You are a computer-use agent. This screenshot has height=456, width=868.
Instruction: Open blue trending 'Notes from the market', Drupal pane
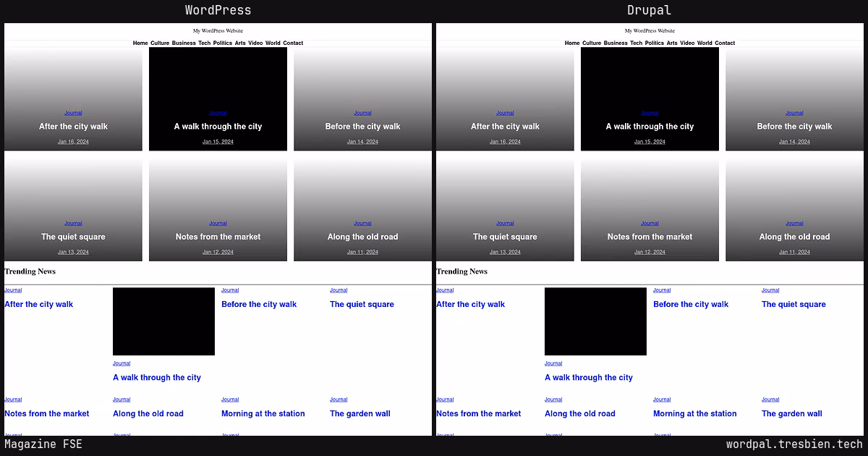[x=479, y=414]
